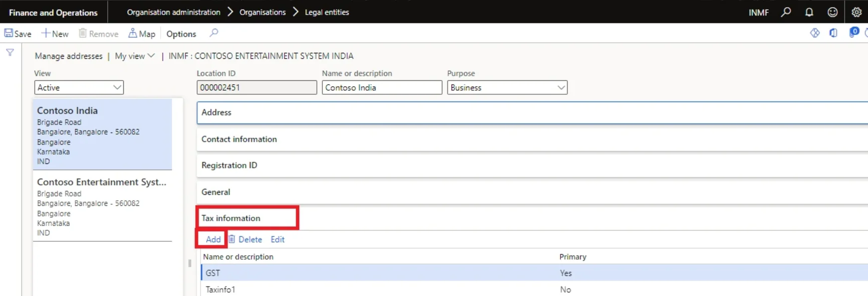Click the action pane search icon
The height and width of the screenshot is (296, 868).
pyautogui.click(x=214, y=33)
